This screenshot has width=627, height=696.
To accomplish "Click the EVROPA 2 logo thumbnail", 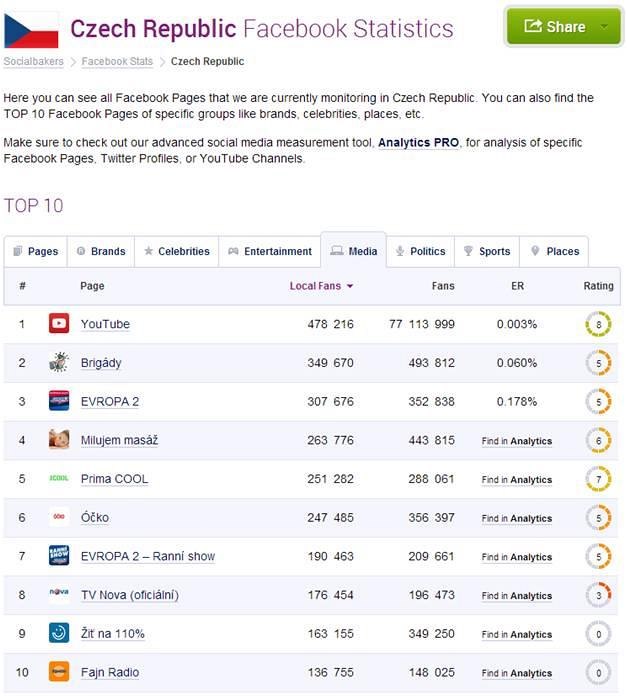I will point(59,401).
